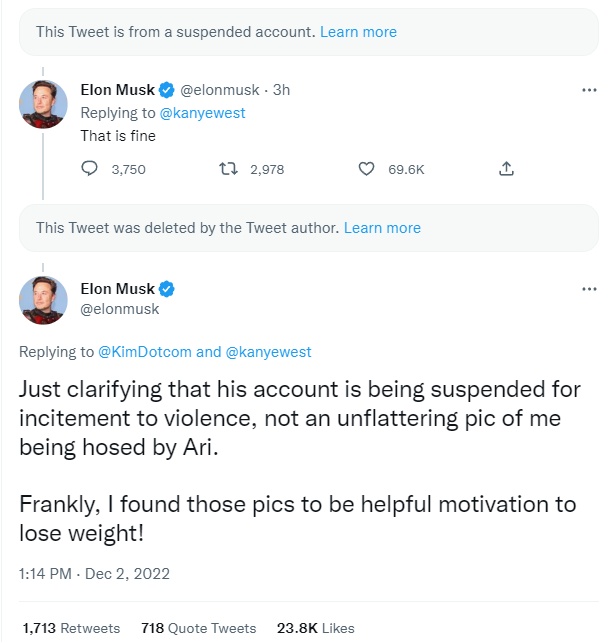Click the @elonmusk handle under main author name

tap(119, 309)
